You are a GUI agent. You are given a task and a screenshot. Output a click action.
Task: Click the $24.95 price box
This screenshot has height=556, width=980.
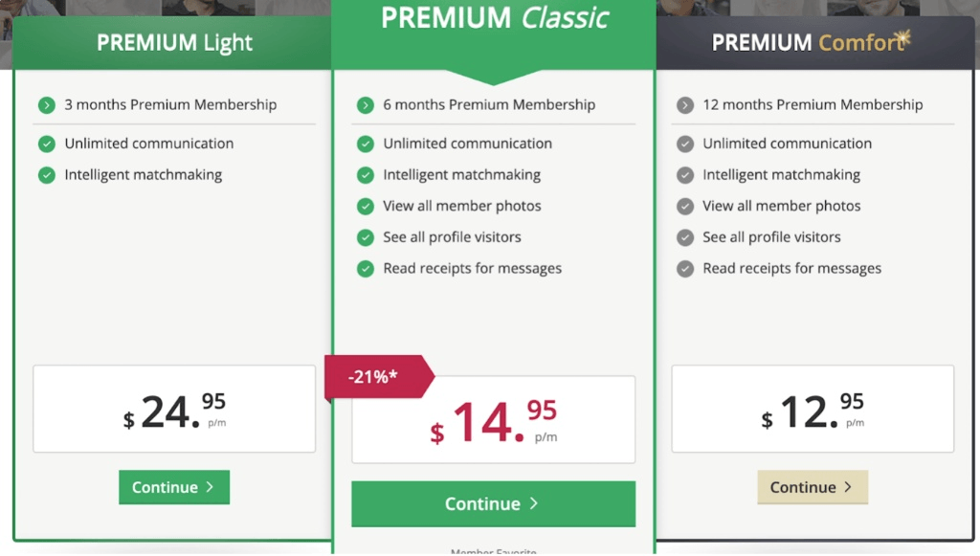[x=173, y=409]
